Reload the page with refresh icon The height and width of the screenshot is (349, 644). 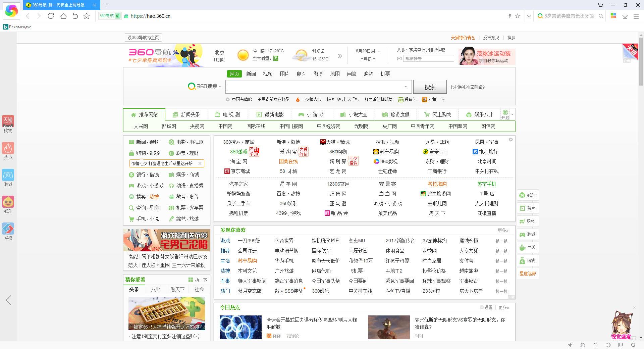pos(51,16)
